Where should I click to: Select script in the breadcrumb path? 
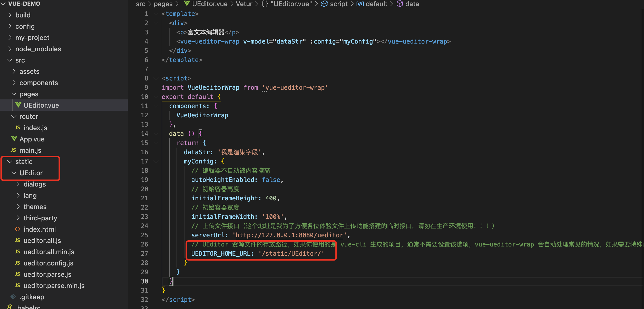[339, 4]
